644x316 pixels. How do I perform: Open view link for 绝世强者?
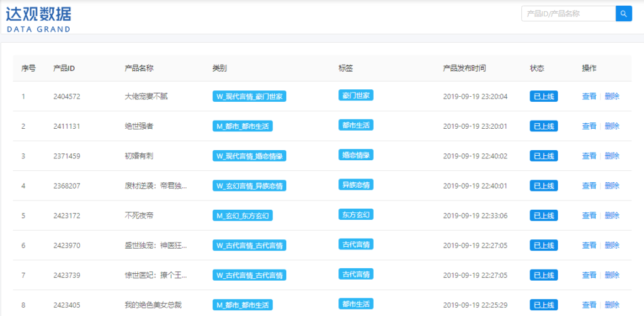click(589, 126)
